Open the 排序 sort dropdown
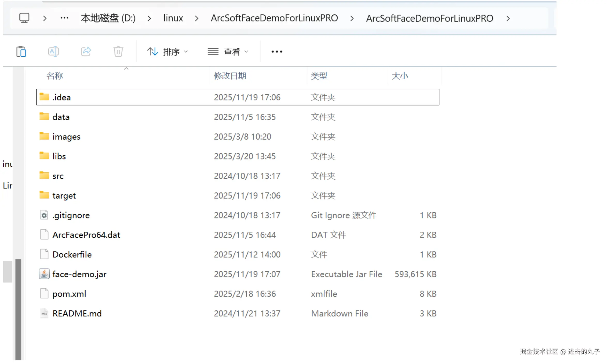The width and height of the screenshot is (609, 364). click(x=168, y=52)
